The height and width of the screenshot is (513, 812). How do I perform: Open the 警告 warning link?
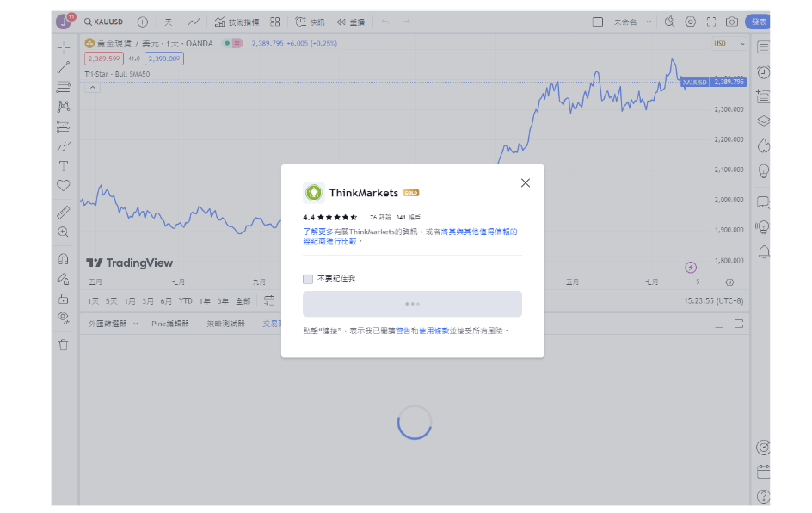point(403,331)
